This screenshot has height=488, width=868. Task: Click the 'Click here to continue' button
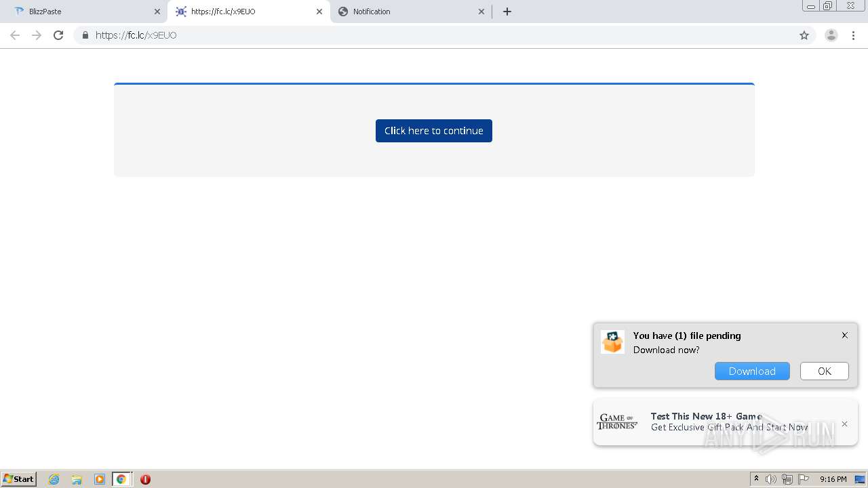[x=434, y=131]
